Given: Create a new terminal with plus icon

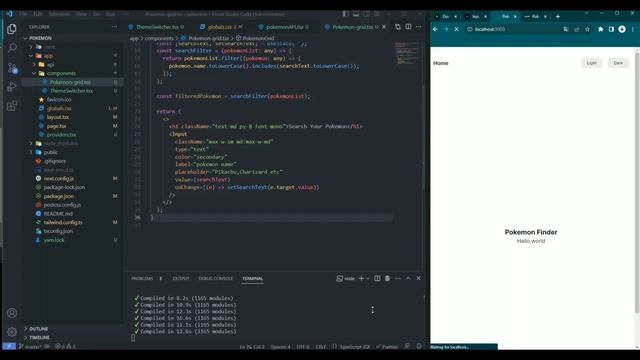Looking at the screenshot, I should tap(361, 278).
